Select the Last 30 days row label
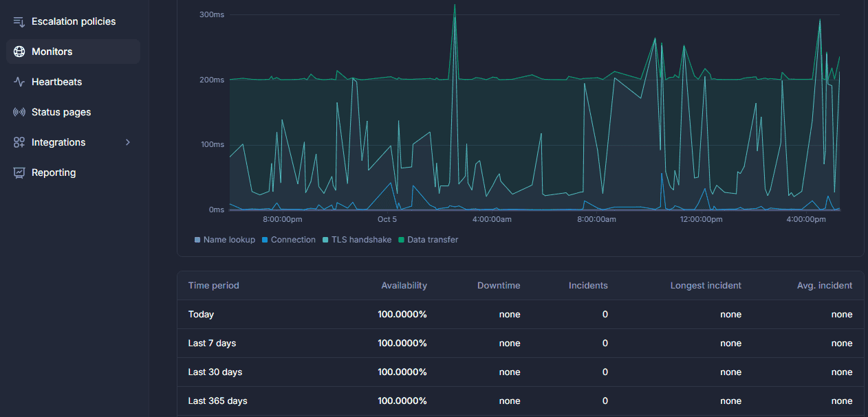This screenshot has height=417, width=868. (215, 372)
